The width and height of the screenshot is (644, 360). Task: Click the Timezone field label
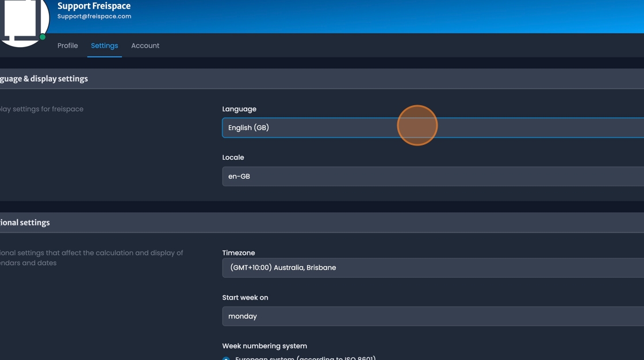pyautogui.click(x=237, y=252)
